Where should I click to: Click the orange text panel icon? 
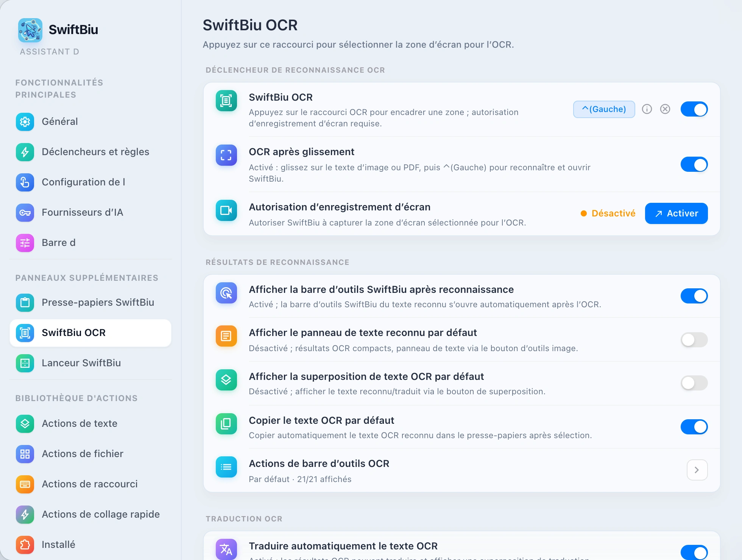(226, 336)
